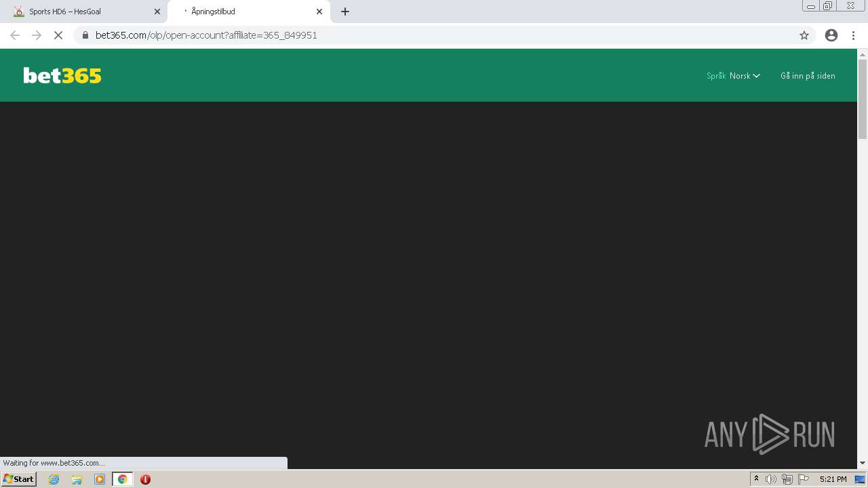
Task: Open Windows Media Player from the taskbar
Action: coord(100,479)
